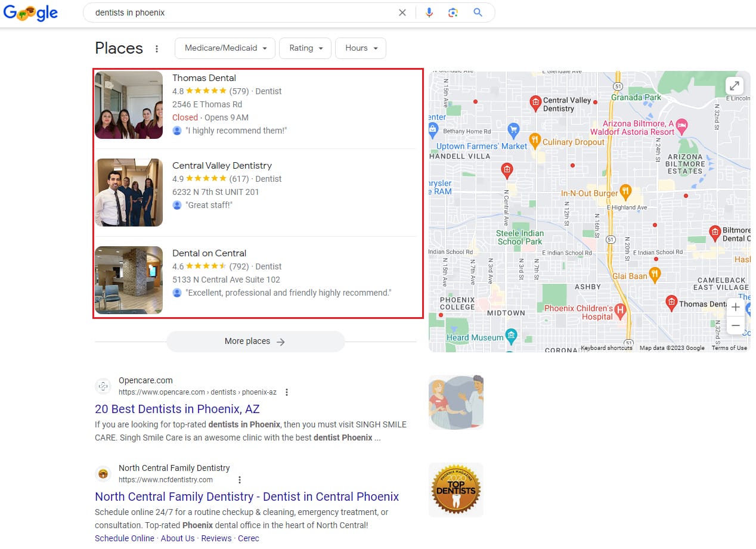
Task: Open Opencare.com result options menu
Action: [x=287, y=392]
